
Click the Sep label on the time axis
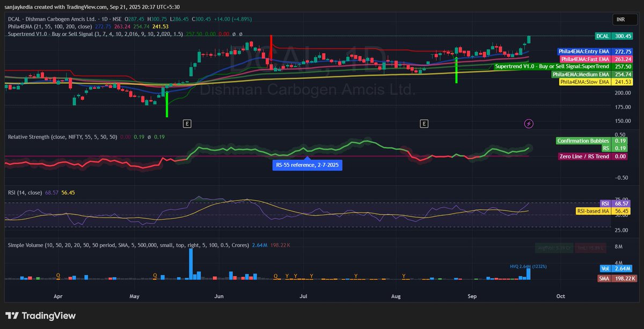click(x=473, y=296)
